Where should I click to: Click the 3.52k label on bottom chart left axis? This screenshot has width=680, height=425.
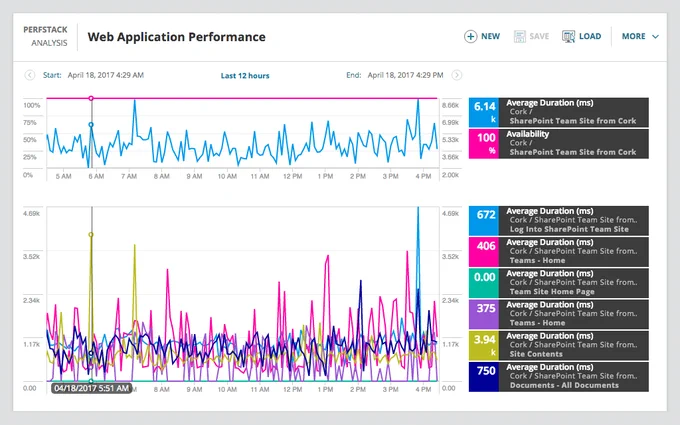[31, 257]
